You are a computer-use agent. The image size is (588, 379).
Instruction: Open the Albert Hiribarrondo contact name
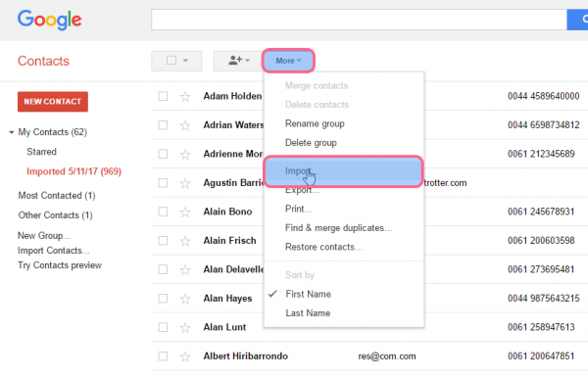[246, 356]
